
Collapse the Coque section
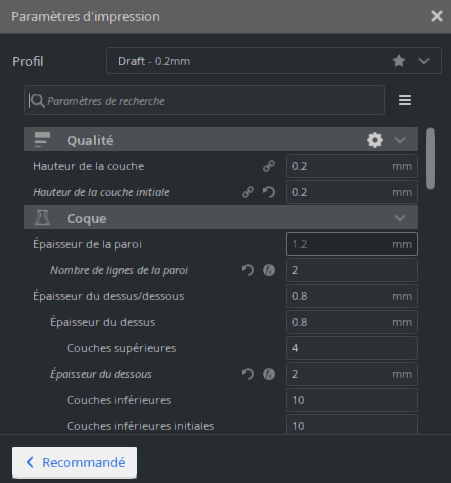coord(400,218)
